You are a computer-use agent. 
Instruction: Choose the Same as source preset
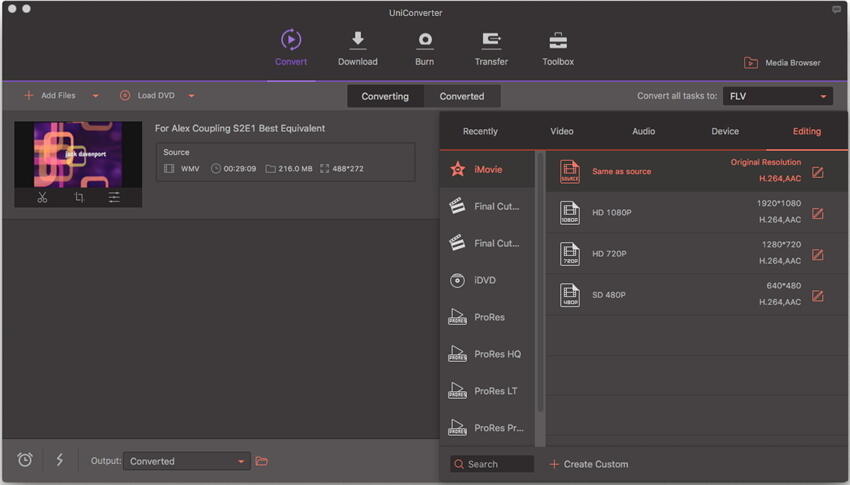(697, 171)
